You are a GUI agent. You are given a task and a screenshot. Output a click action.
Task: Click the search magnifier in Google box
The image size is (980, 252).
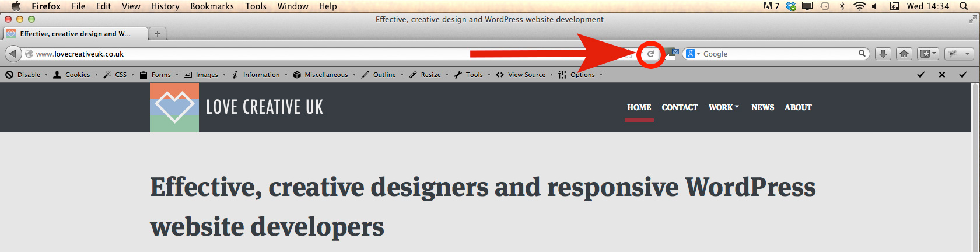click(862, 54)
